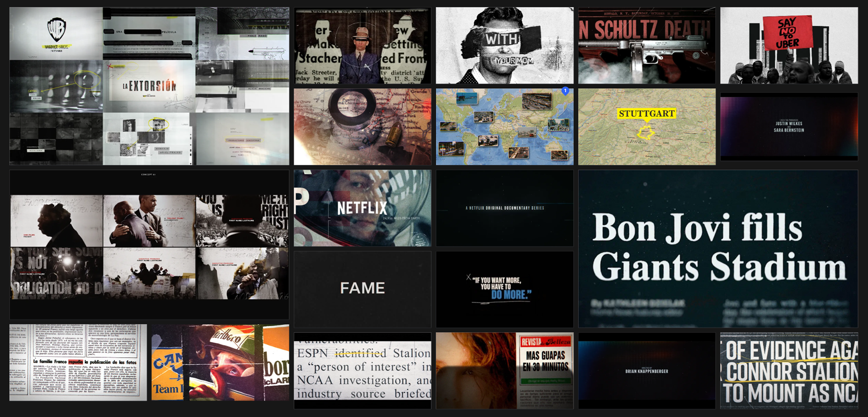The width and height of the screenshot is (868, 417).
Task: Open the La Extorsión title sequence collage
Action: pos(149,86)
